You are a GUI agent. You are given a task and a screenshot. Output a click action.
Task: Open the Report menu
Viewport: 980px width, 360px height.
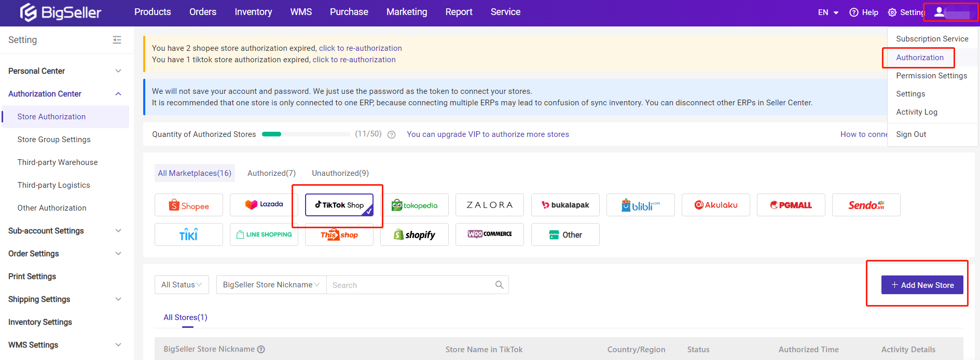point(459,12)
